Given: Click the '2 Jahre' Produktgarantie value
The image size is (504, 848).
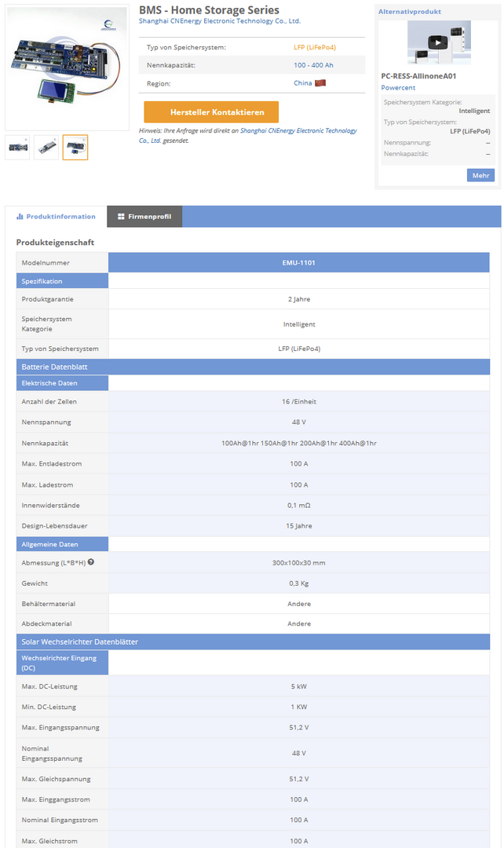Looking at the screenshot, I should point(299,299).
